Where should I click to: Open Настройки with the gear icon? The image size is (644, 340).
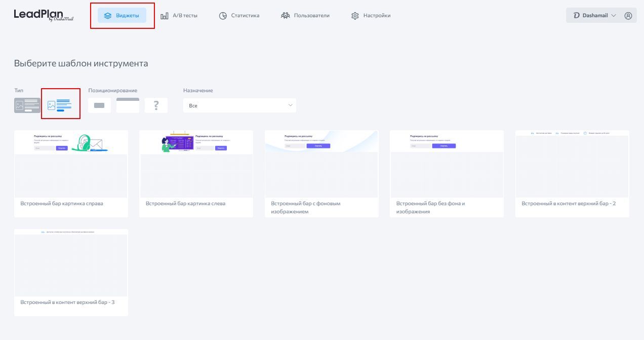pos(371,16)
